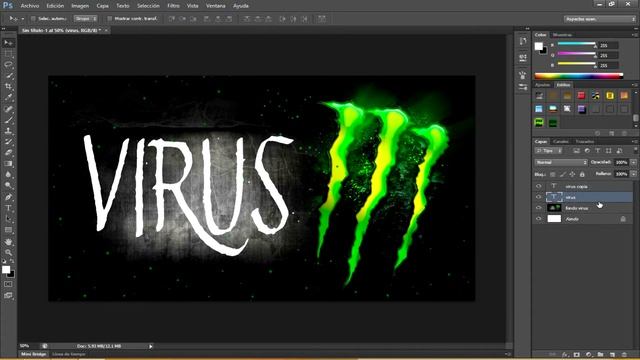Viewport: 640px width, 360px height.
Task: Select the Zoom tool in the toolbox
Action: coord(8,253)
